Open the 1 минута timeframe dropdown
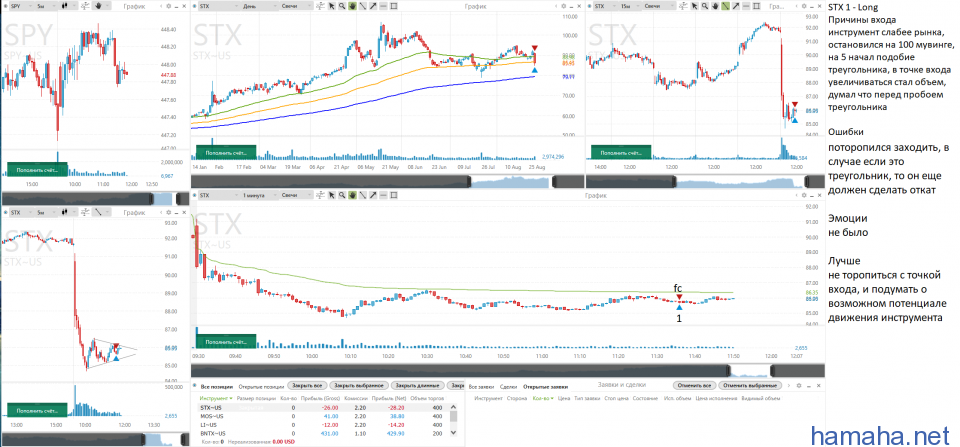 258,195
